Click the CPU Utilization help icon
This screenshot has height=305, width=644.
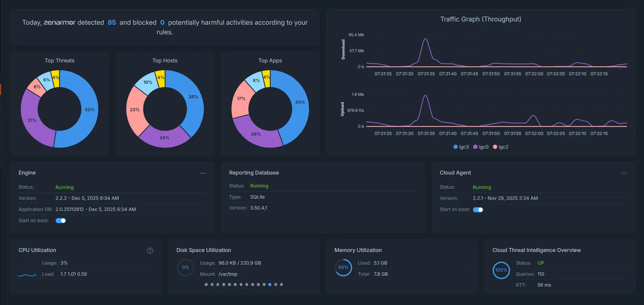pyautogui.click(x=150, y=250)
